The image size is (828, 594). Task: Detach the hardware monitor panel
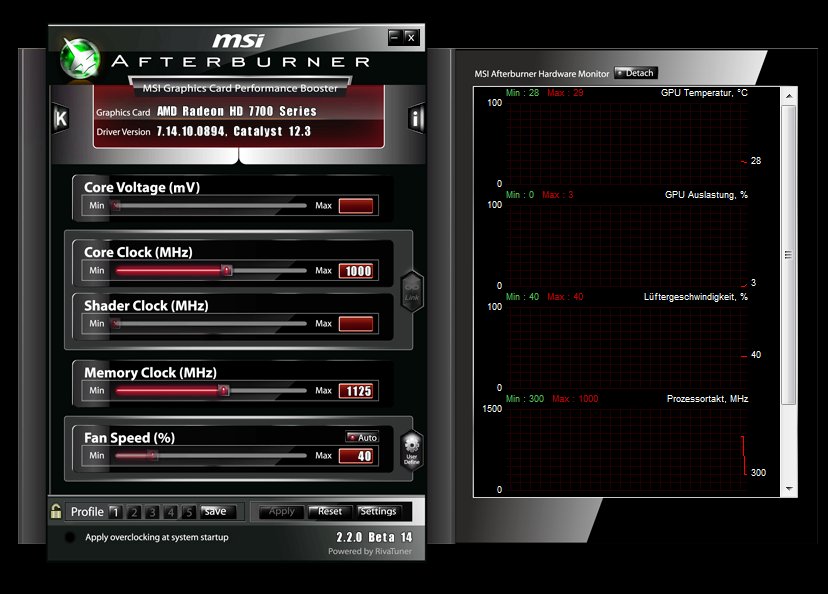tap(636, 73)
